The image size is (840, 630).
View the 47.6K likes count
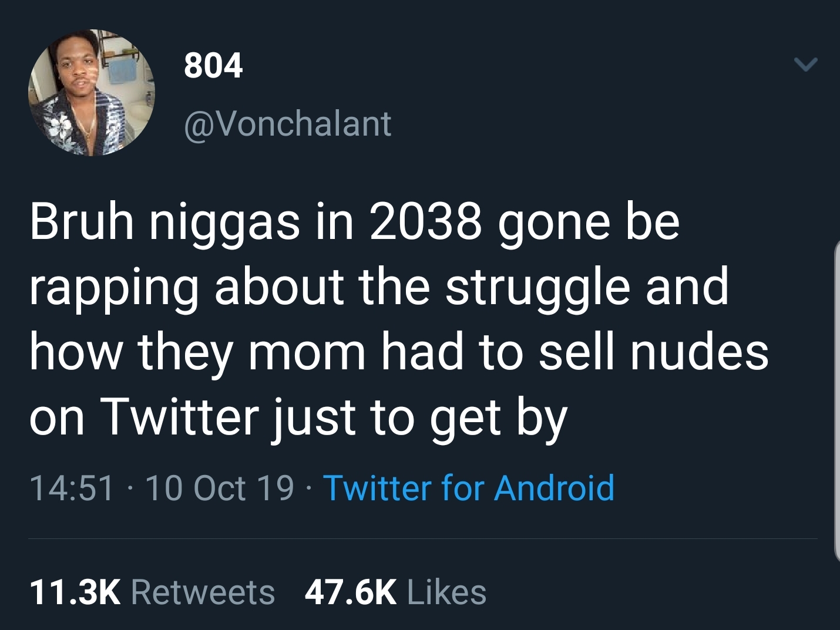coord(350,592)
